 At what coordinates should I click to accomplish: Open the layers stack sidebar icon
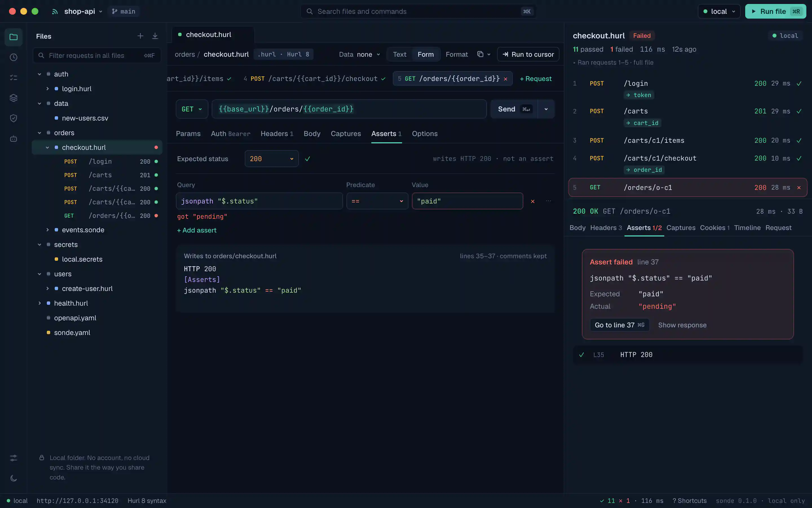[x=14, y=98]
